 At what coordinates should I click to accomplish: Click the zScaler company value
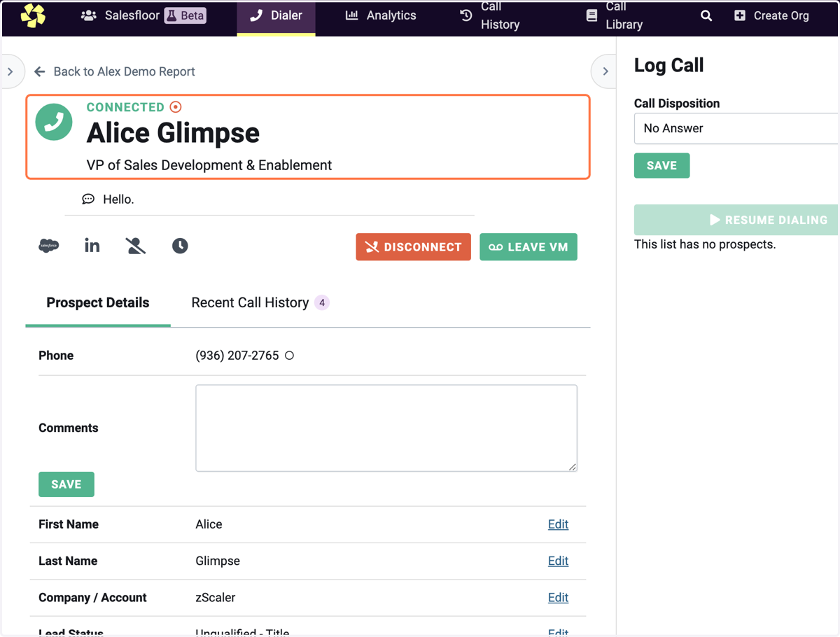click(x=216, y=597)
